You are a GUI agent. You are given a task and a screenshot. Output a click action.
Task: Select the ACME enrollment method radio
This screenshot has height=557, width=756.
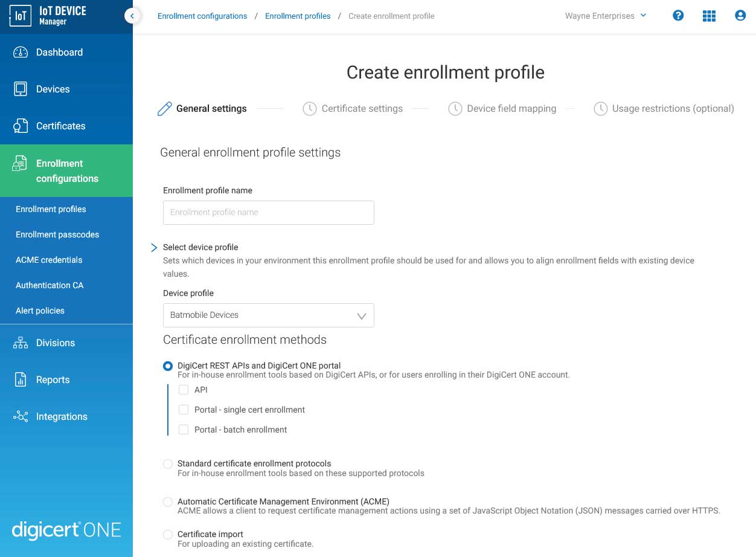tap(168, 502)
